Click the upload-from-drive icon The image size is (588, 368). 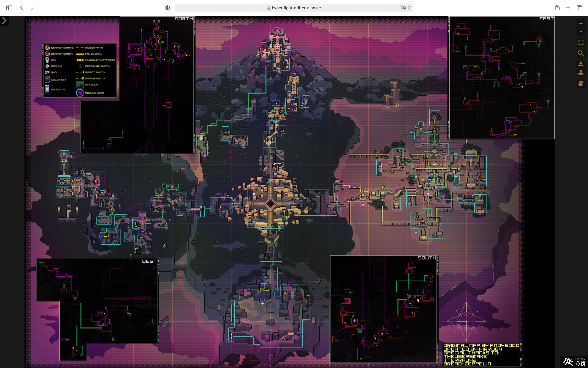coord(581,72)
